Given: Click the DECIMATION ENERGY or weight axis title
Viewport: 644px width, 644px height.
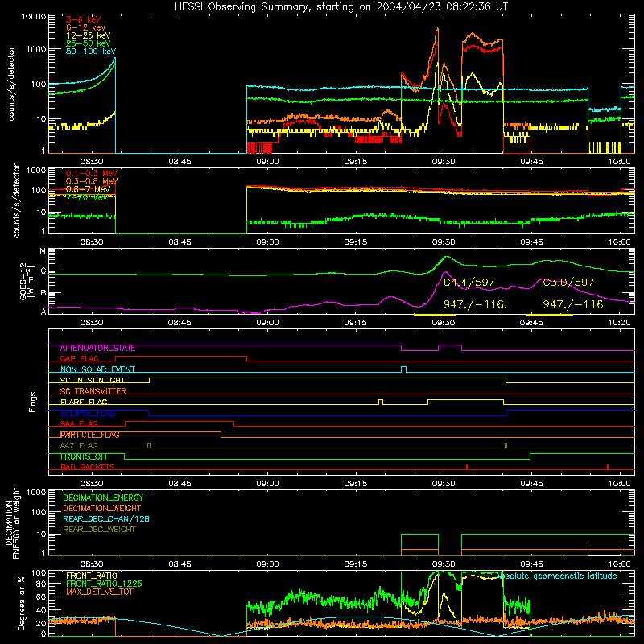Looking at the screenshot, I should [13, 522].
